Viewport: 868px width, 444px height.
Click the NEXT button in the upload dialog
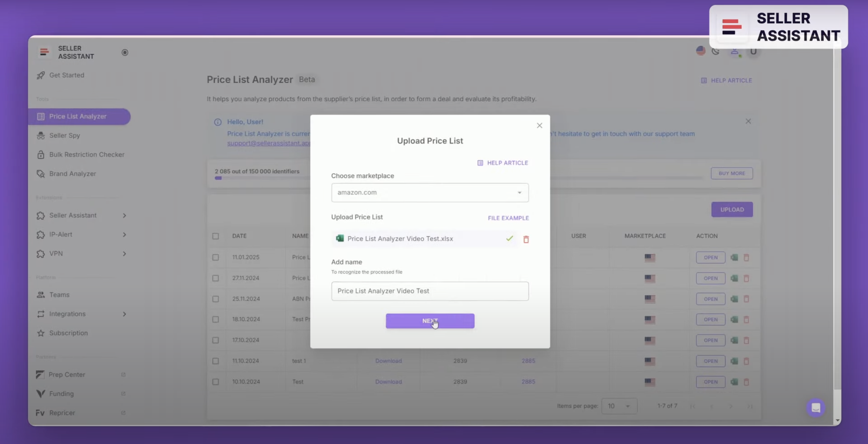(x=430, y=321)
